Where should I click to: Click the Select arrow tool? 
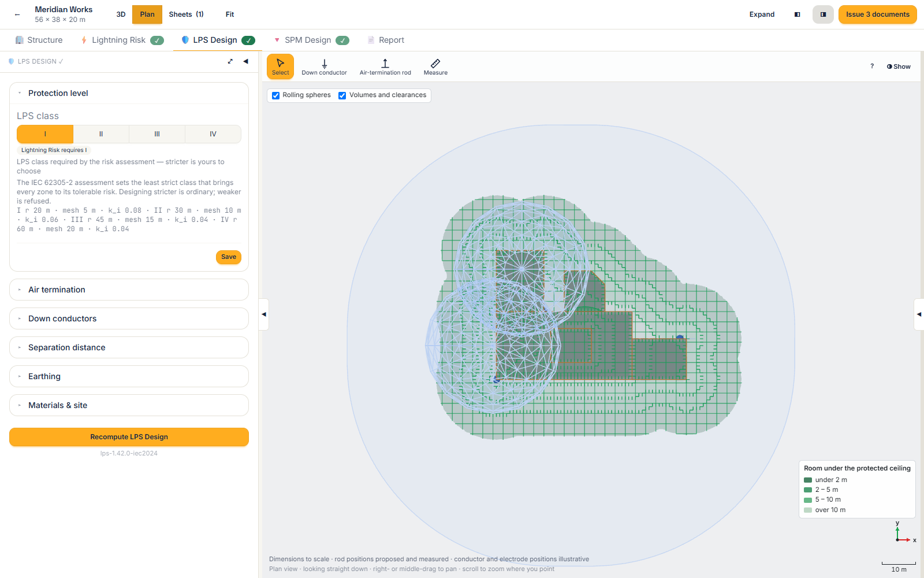(x=280, y=66)
